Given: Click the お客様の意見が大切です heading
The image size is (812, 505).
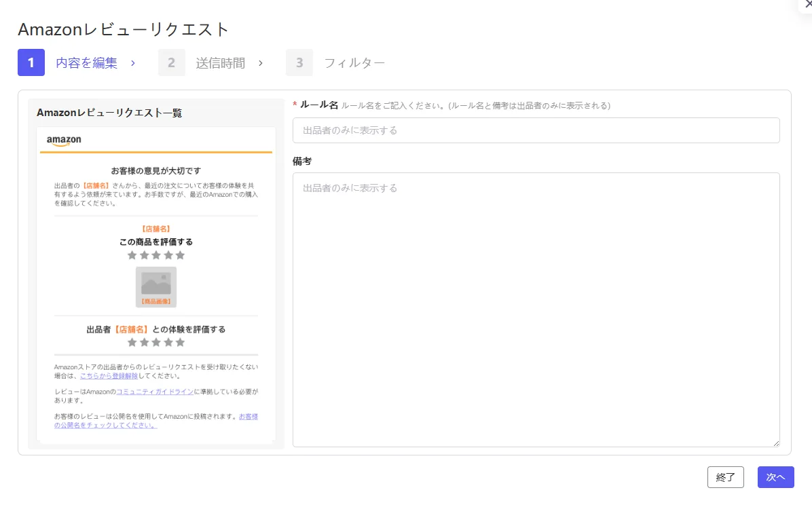Looking at the screenshot, I should point(156,171).
